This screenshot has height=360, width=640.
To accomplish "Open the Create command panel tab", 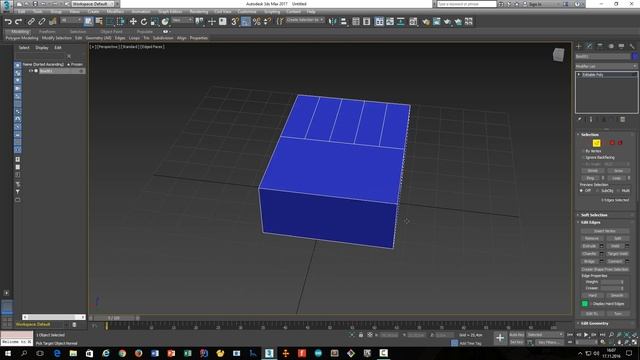I will click(579, 46).
